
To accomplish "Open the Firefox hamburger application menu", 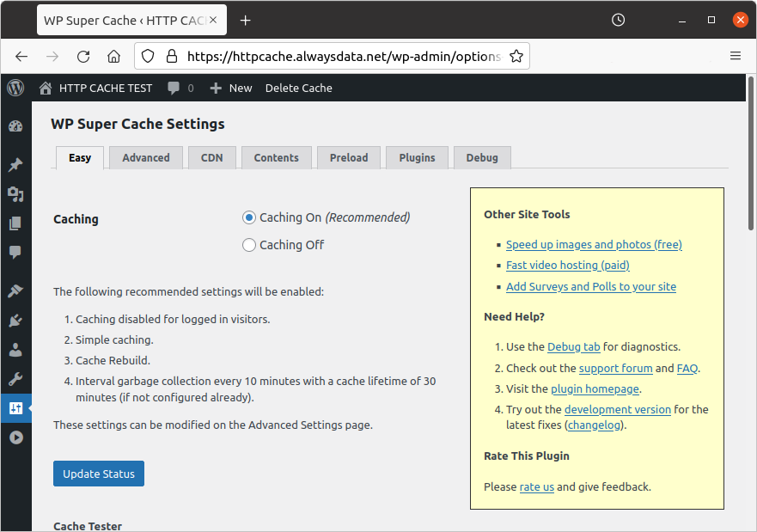I will tap(735, 56).
